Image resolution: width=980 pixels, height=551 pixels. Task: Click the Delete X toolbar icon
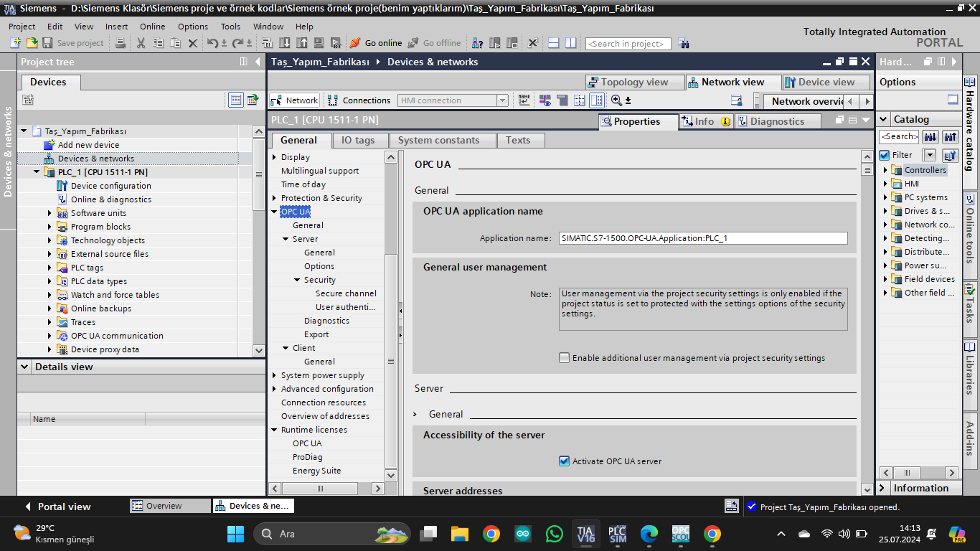coord(192,43)
